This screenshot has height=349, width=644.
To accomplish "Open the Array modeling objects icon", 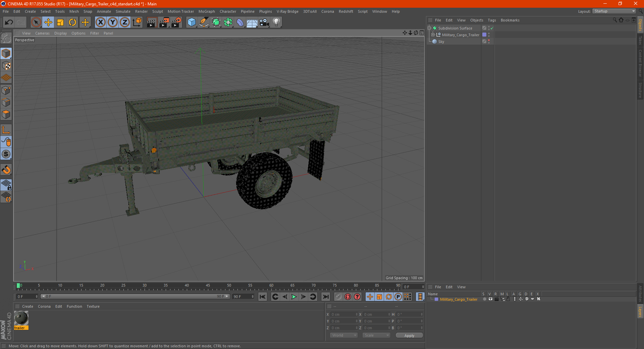I will coord(228,22).
